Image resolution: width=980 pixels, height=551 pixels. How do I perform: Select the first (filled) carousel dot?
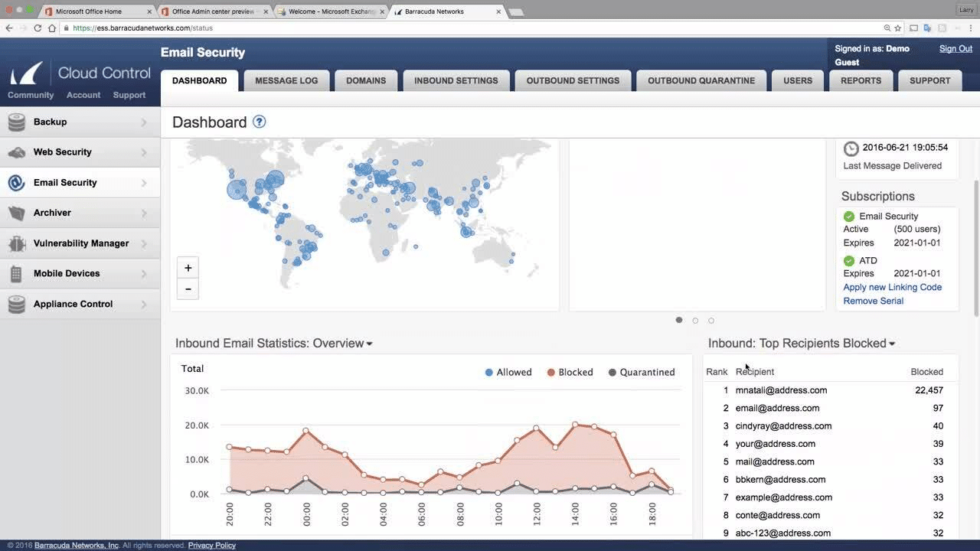(679, 321)
